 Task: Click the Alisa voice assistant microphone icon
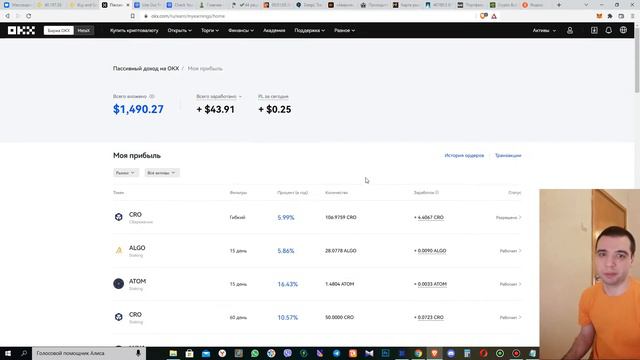(138, 353)
